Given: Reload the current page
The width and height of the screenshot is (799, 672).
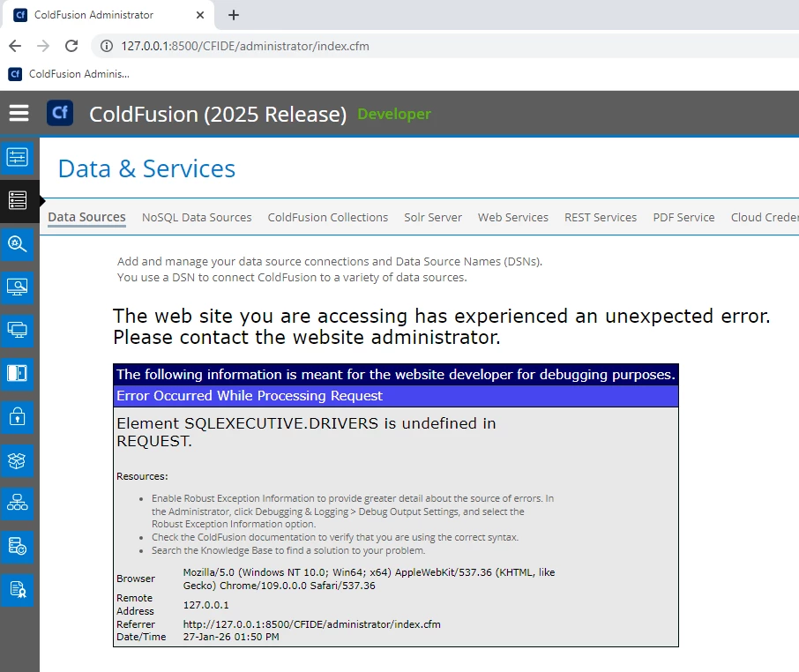Looking at the screenshot, I should pos(71,46).
